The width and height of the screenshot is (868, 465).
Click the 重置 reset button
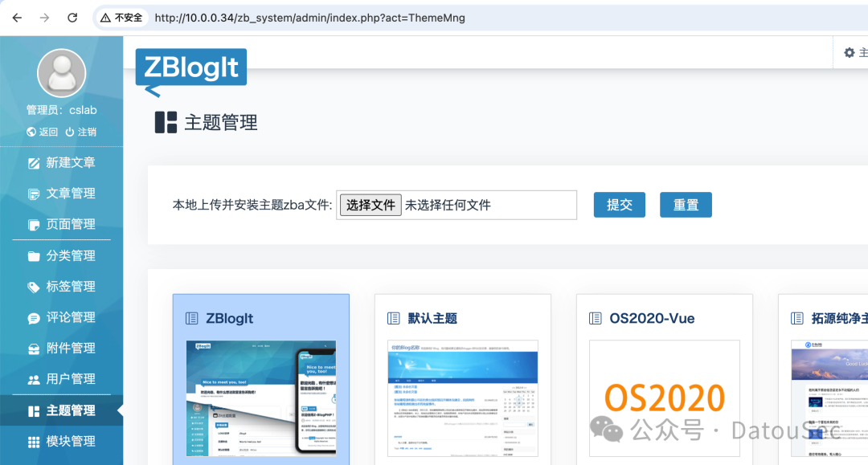(x=686, y=205)
